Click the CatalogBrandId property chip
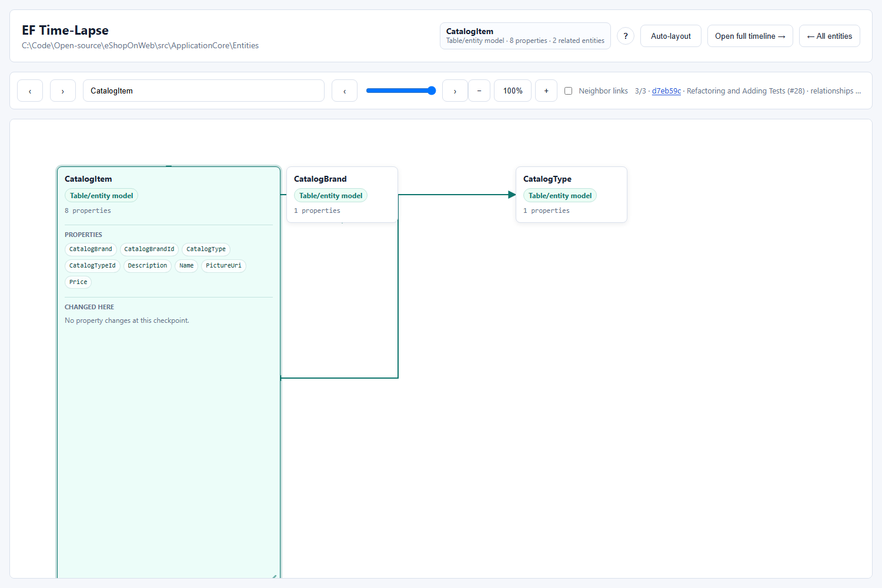Viewport: 882px width, 588px height. [149, 249]
